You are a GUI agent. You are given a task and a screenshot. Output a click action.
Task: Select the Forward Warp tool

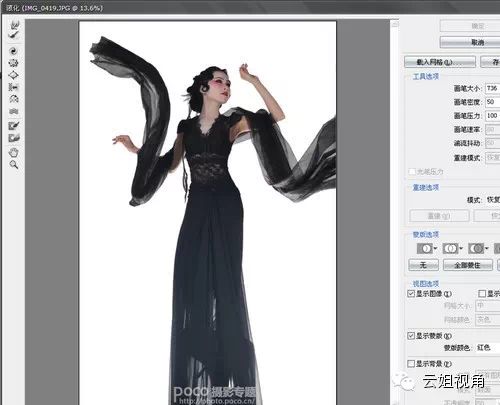14,24
